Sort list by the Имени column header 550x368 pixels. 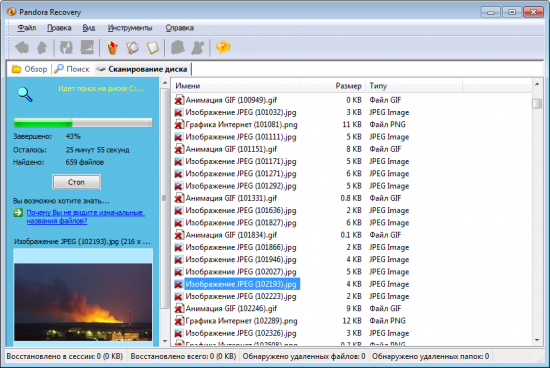236,86
